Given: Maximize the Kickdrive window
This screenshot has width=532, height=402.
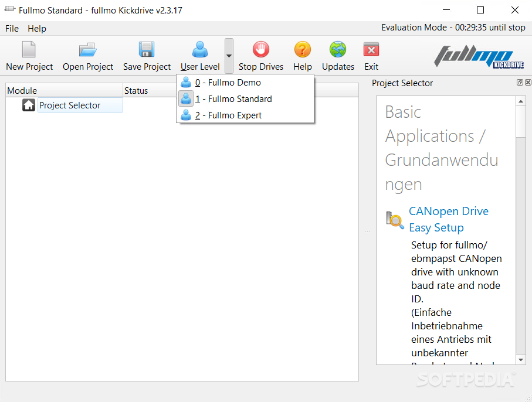Looking at the screenshot, I should pos(480,10).
